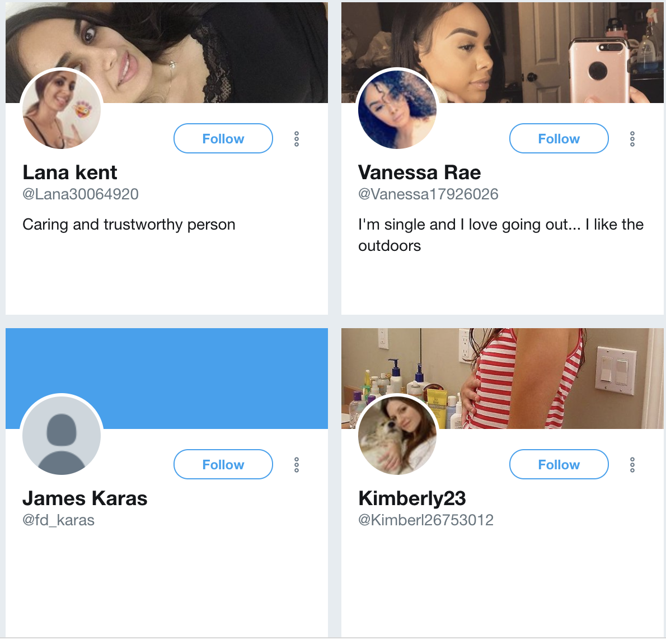Open the @Kimberl26753012 handle

pyautogui.click(x=426, y=520)
